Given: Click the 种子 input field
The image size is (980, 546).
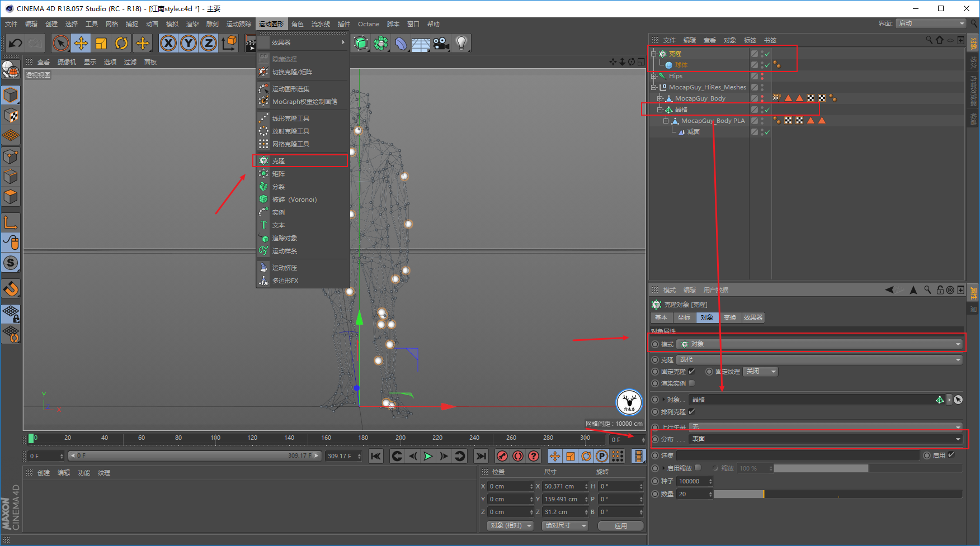Looking at the screenshot, I should coord(695,481).
